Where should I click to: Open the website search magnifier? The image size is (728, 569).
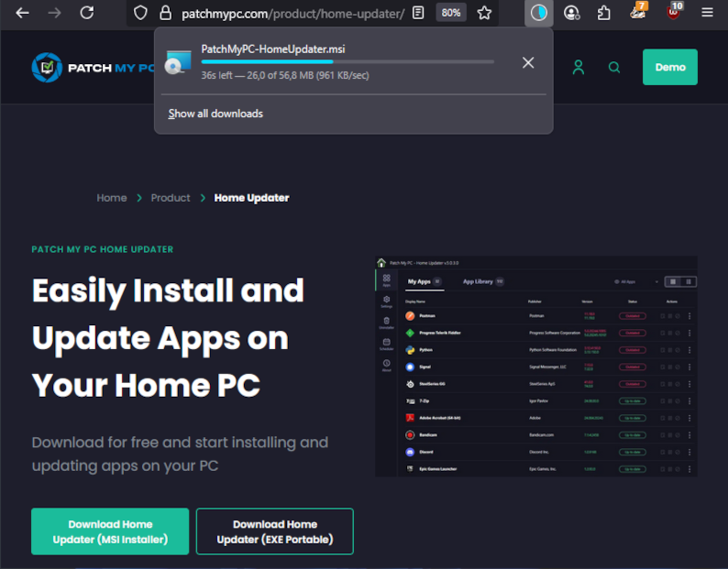[614, 67]
